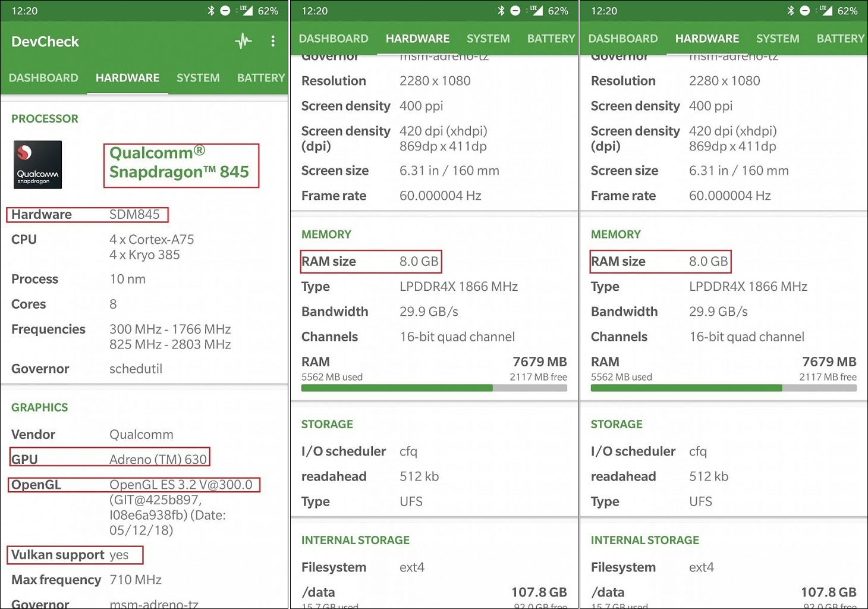The width and height of the screenshot is (868, 609).
Task: Tap STORAGE section header in middle screen
Action: click(327, 424)
